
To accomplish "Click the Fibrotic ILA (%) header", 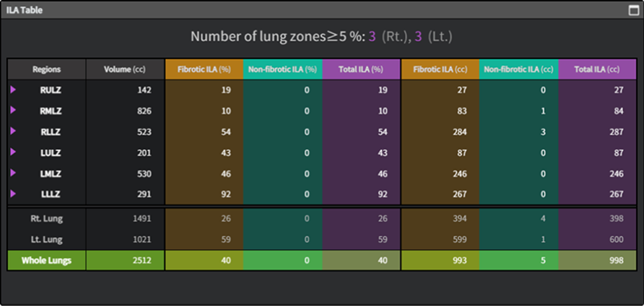I will [204, 69].
